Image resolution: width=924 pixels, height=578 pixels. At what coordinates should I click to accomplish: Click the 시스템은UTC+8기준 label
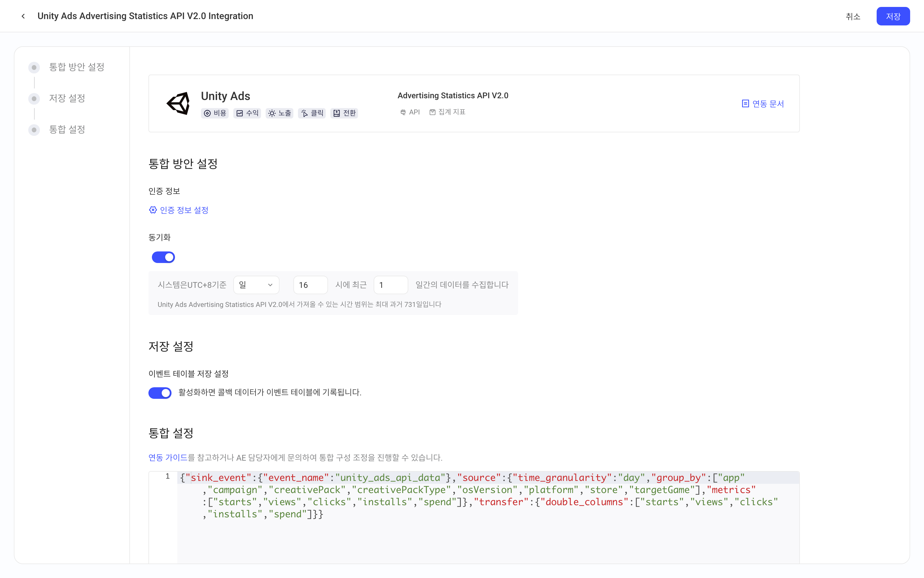[x=192, y=285]
